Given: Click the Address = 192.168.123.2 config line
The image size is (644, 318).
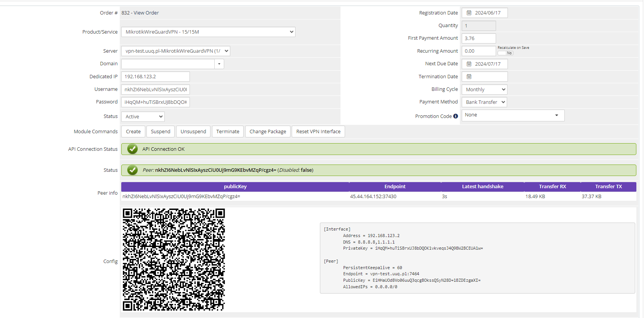Looking at the screenshot, I should (x=371, y=236).
